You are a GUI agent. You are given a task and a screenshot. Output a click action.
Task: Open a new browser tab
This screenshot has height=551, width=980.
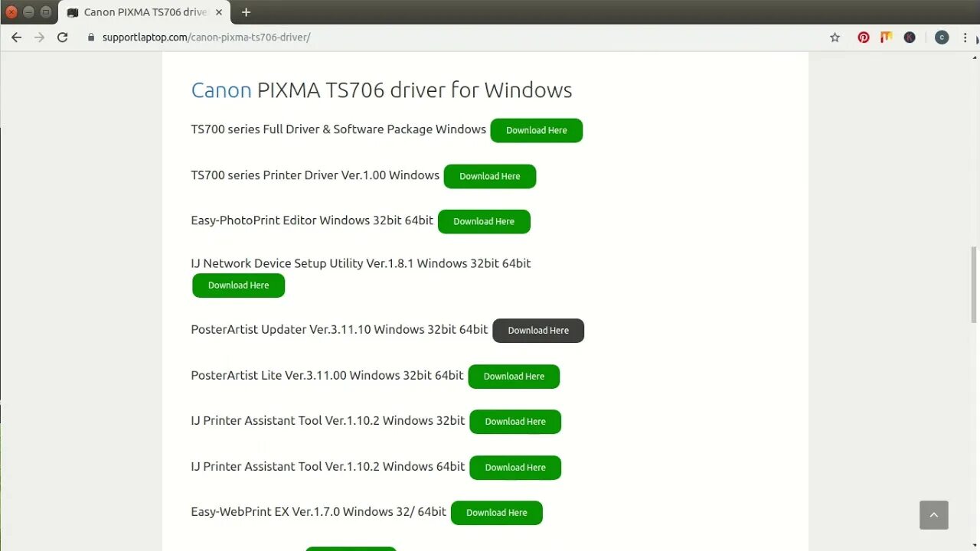point(246,12)
